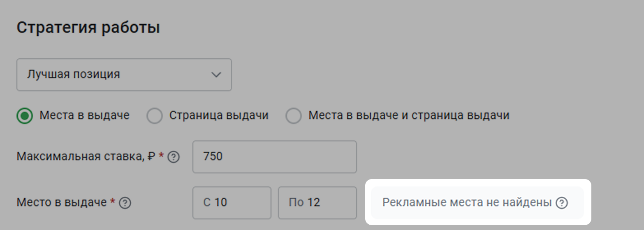Click question icon after Рекламные места не найдены
The width and height of the screenshot is (644, 230).
(561, 203)
